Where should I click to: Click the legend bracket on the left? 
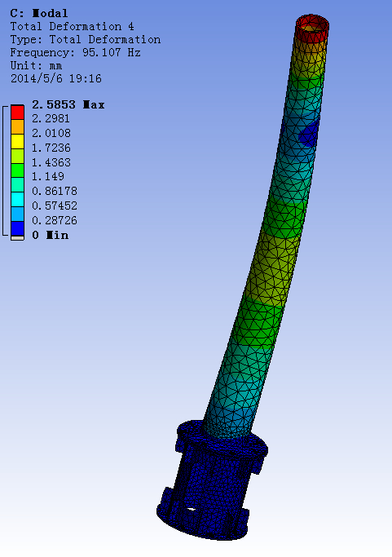click(x=5, y=170)
